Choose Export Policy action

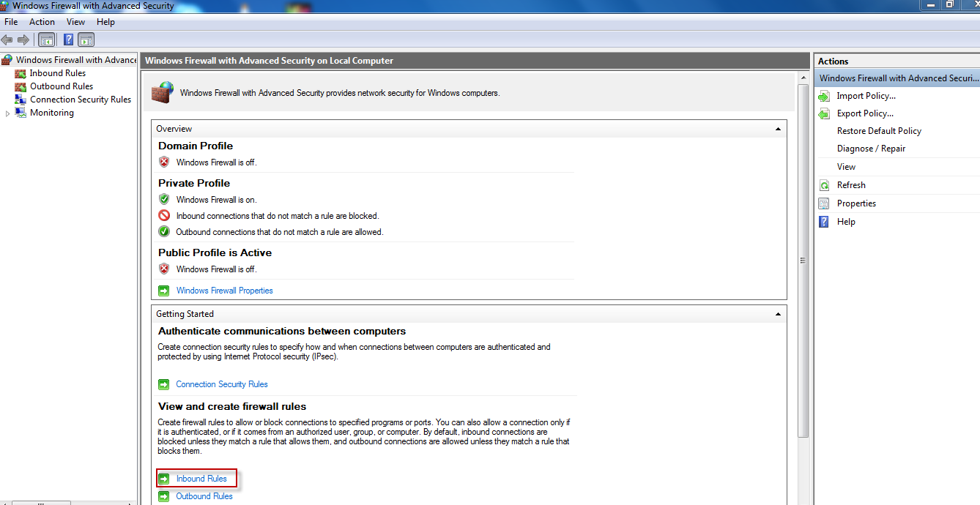click(x=865, y=113)
